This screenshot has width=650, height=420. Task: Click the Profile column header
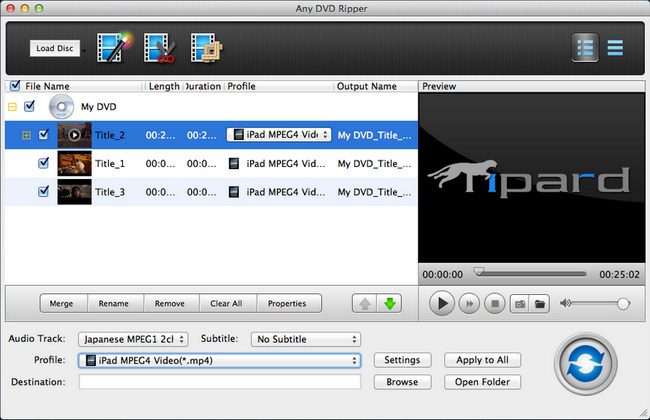(x=241, y=86)
